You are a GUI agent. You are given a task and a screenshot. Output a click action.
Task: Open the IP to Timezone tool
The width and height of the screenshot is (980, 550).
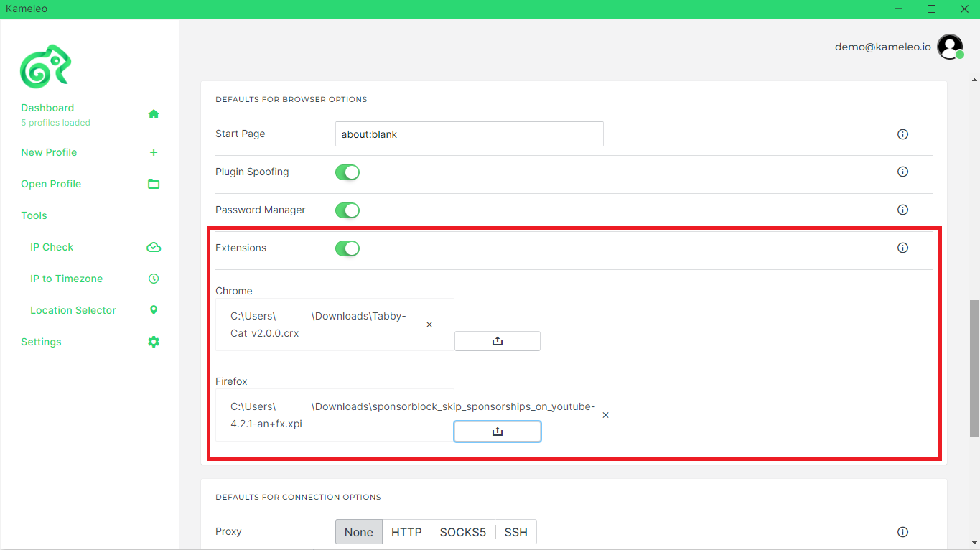coord(66,279)
